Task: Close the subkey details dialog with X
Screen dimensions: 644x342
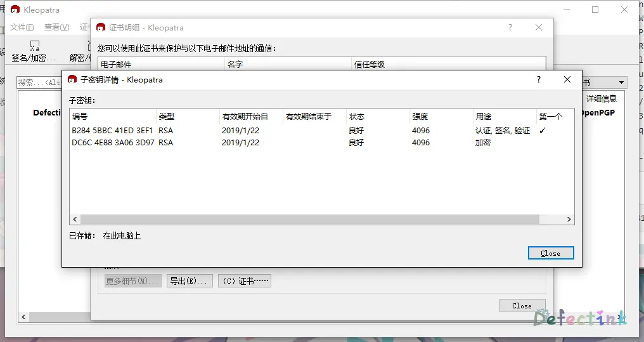Action: [567, 79]
